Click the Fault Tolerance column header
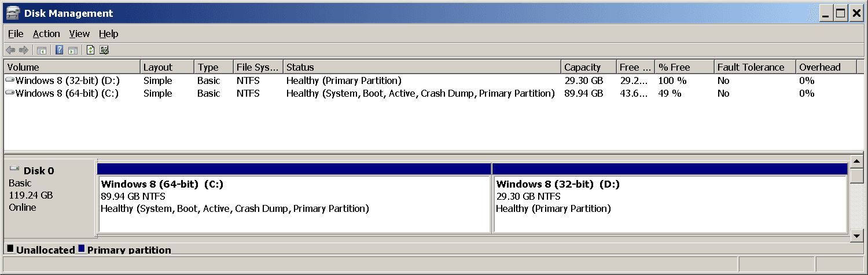 tap(751, 67)
